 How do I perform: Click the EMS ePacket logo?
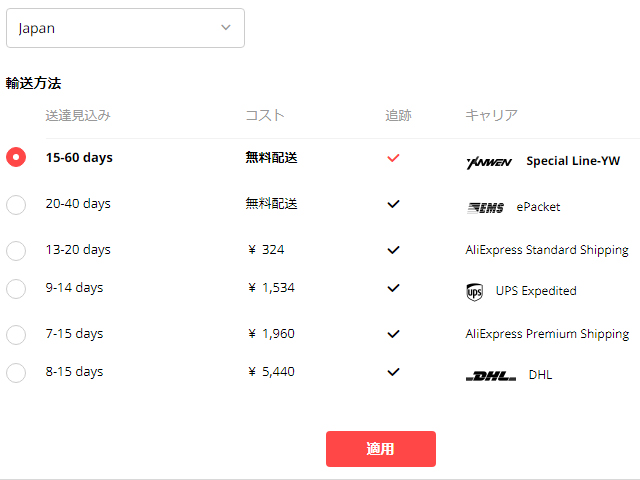(486, 208)
